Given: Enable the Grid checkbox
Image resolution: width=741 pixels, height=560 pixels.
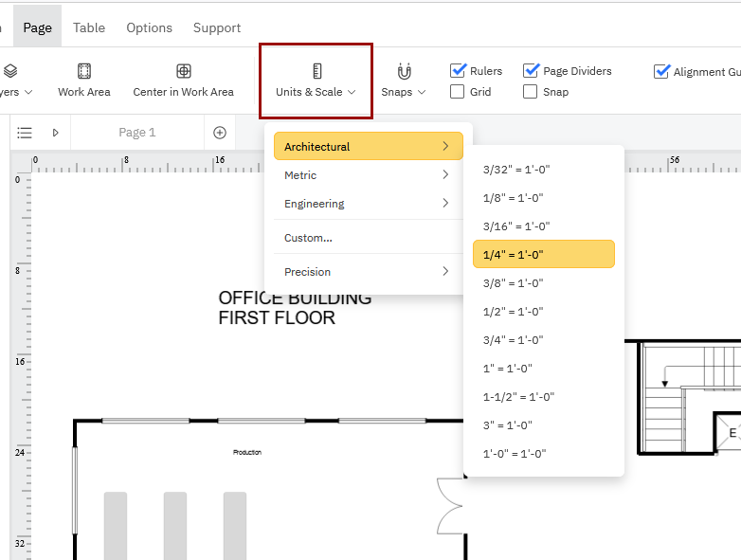Looking at the screenshot, I should (458, 92).
